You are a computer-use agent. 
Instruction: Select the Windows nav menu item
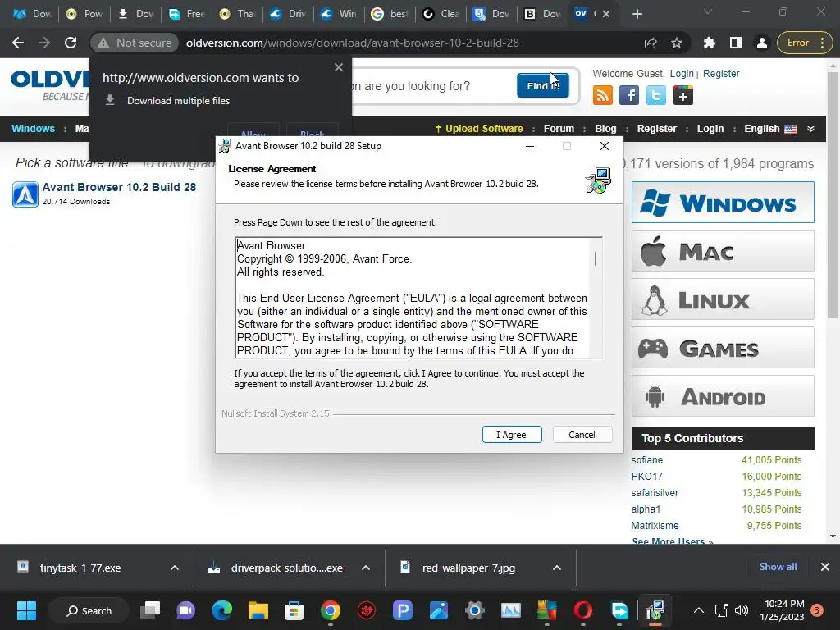pyautogui.click(x=33, y=129)
